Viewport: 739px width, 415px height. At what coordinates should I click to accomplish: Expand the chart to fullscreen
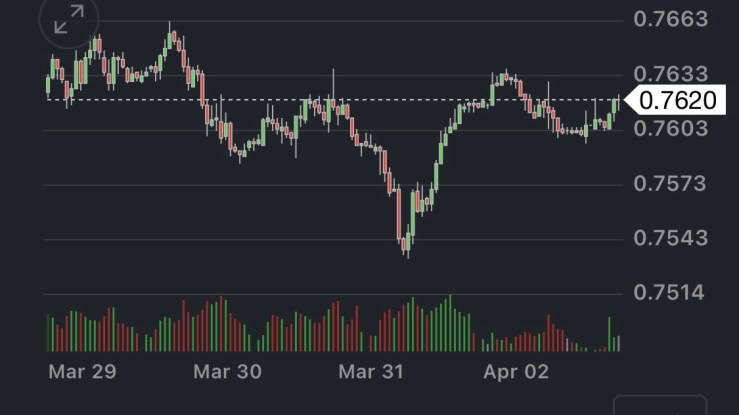[69, 20]
